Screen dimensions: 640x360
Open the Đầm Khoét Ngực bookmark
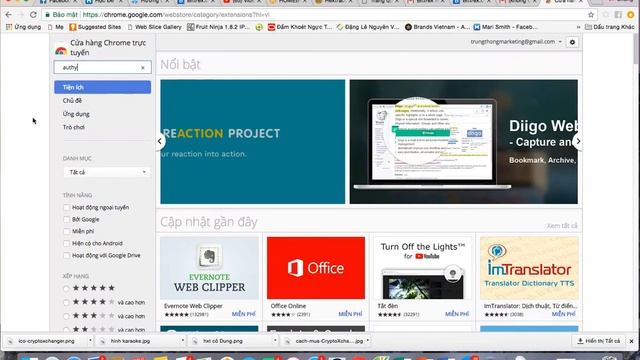coord(300,27)
